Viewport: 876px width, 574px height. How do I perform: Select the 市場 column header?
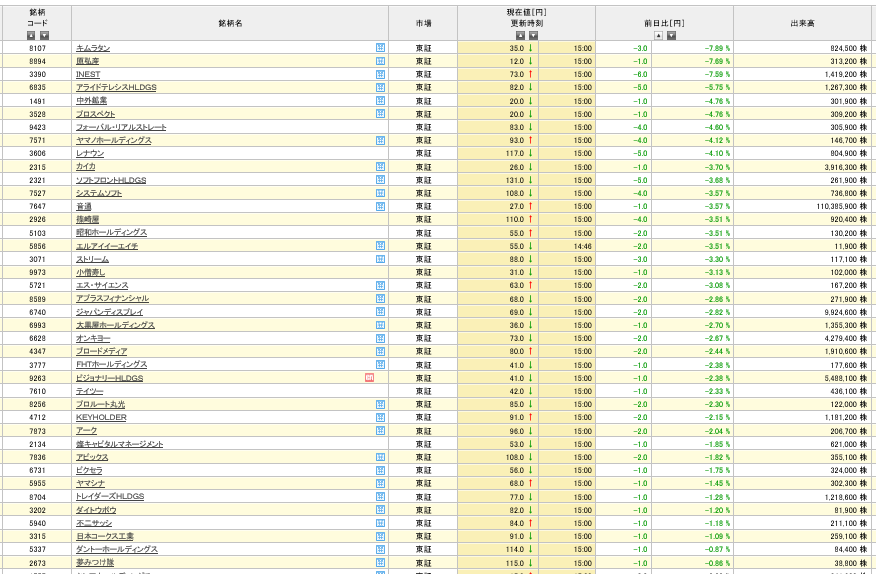[x=423, y=23]
